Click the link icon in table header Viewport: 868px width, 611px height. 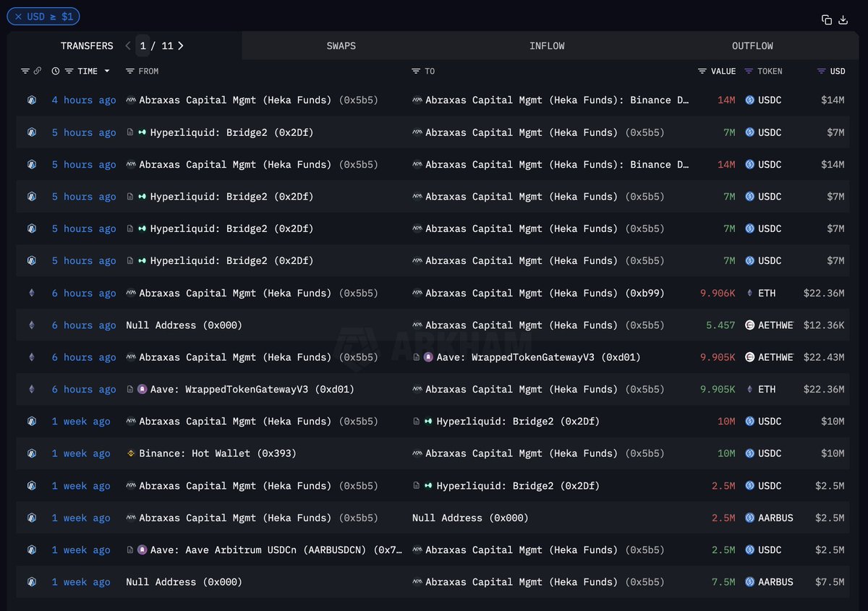coord(38,71)
